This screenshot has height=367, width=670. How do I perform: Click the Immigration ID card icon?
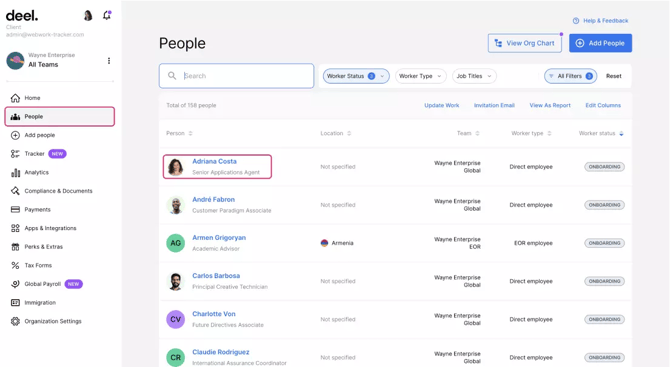pyautogui.click(x=15, y=302)
